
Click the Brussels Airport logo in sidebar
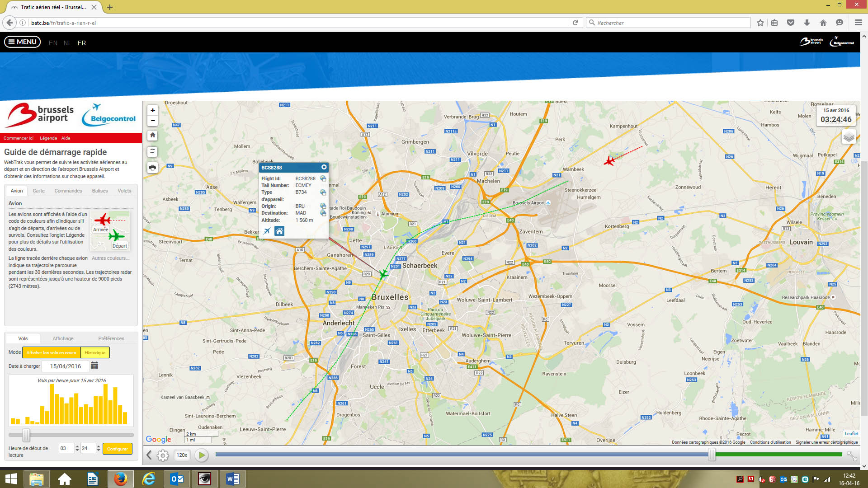point(40,115)
